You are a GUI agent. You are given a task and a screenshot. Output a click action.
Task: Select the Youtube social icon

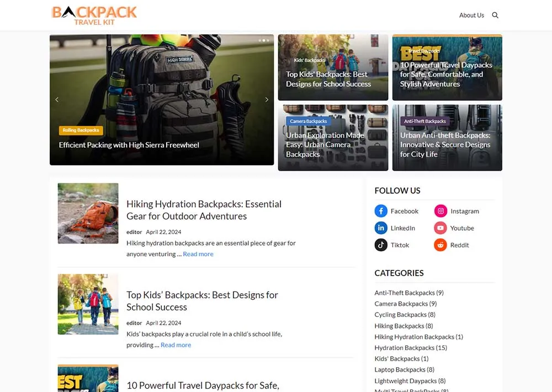coord(440,228)
